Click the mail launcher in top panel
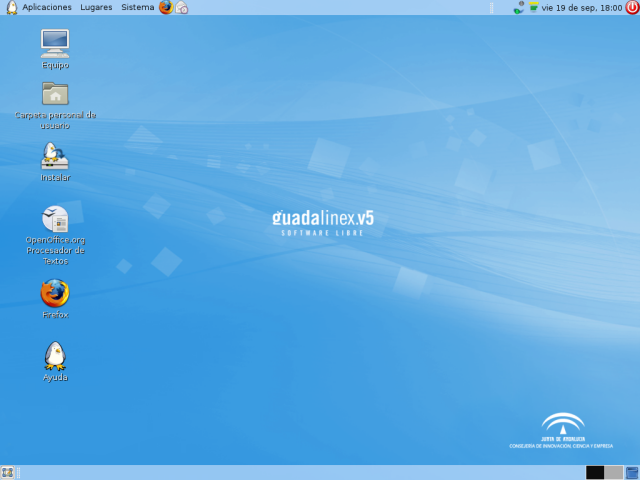Screen dimensions: 640x480 [182, 7]
